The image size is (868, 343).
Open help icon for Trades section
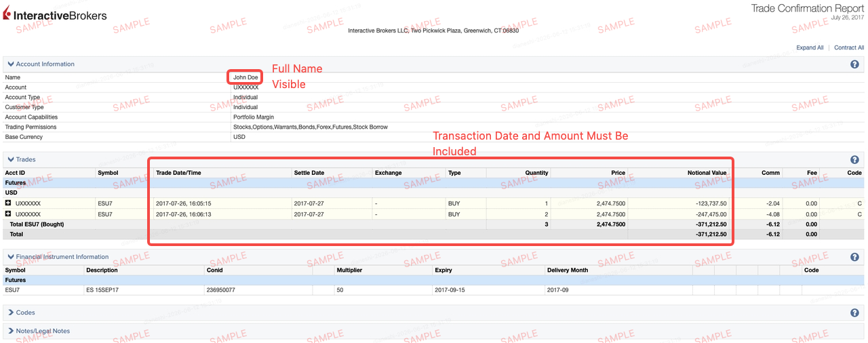coord(854,160)
